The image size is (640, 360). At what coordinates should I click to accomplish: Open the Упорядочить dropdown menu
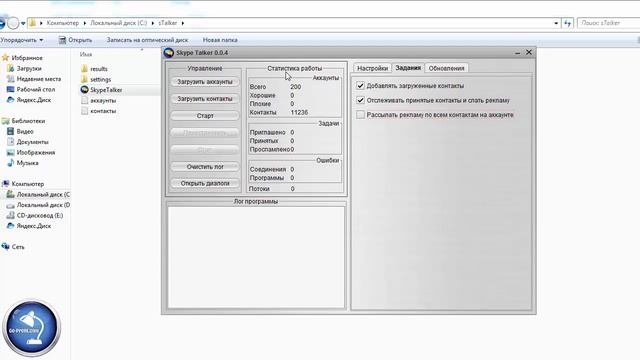21,40
